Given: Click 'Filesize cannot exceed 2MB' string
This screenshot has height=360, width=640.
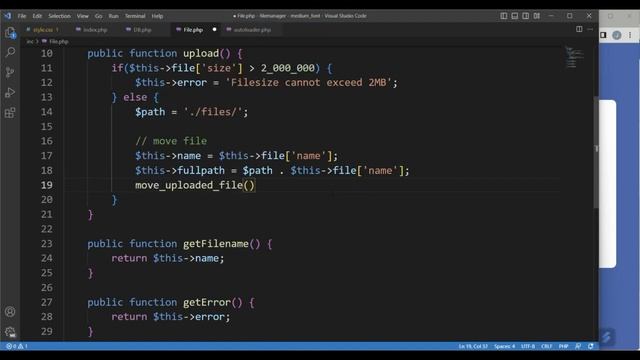Looking at the screenshot, I should tap(308, 82).
